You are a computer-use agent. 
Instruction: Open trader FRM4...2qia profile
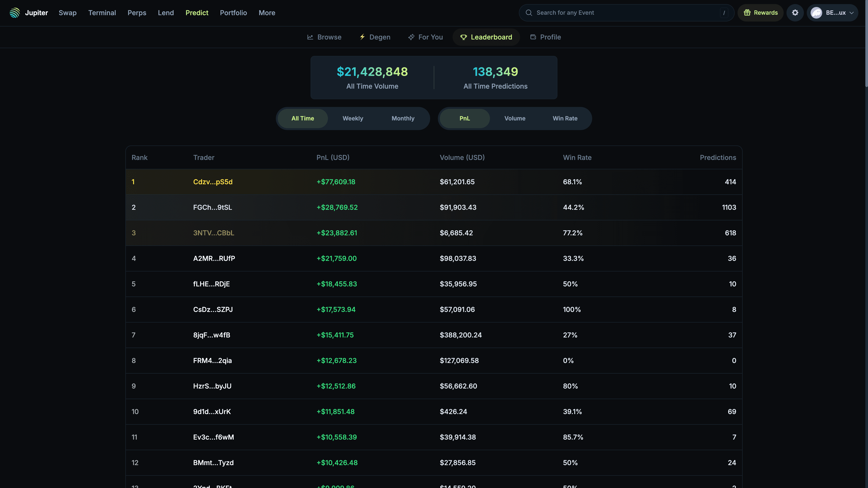click(212, 361)
